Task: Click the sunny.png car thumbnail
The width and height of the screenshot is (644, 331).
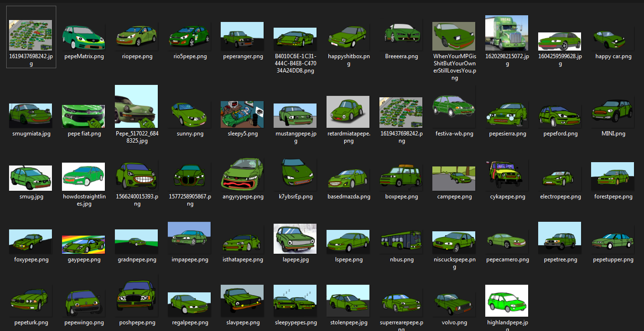Action: click(189, 114)
